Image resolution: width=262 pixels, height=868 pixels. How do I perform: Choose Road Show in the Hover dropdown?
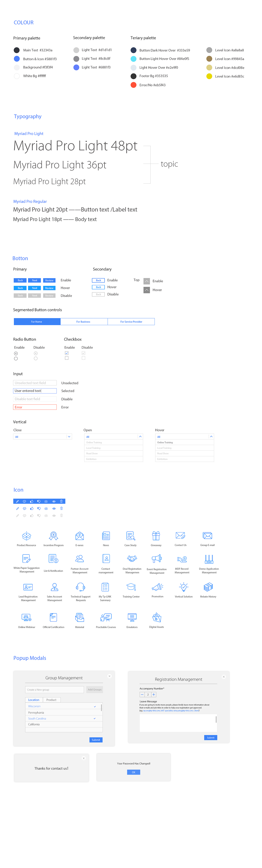(x=184, y=454)
